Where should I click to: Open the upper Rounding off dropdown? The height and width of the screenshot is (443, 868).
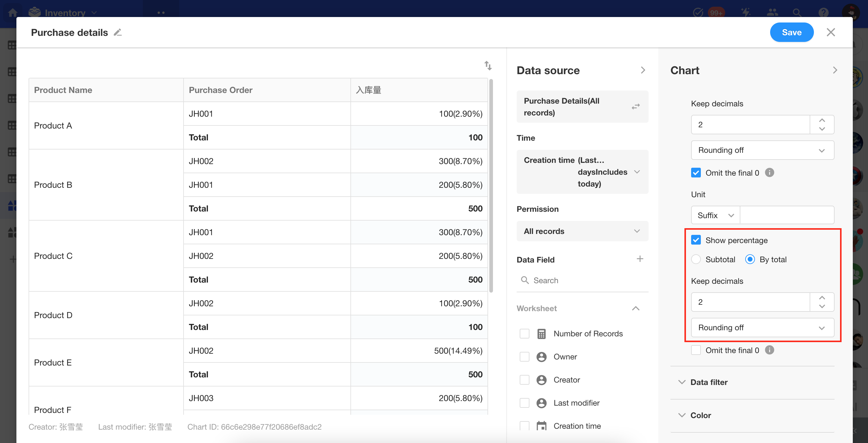click(x=762, y=150)
